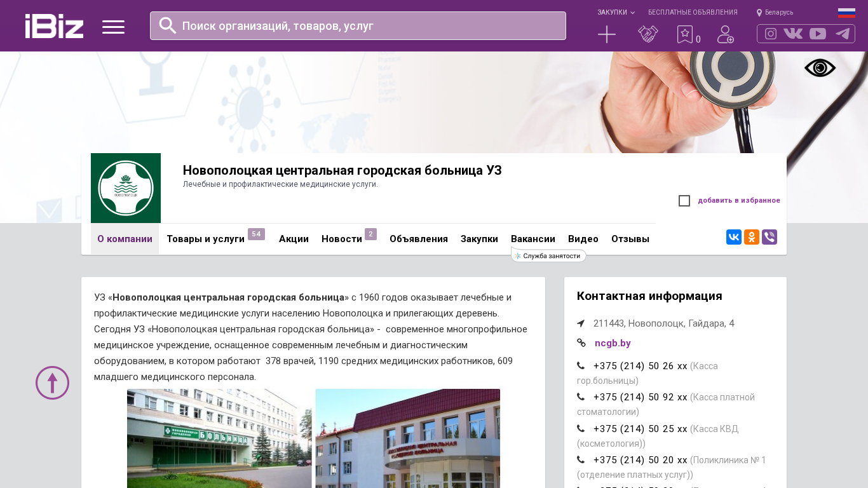Focus the organization search field
The height and width of the screenshot is (488, 868).
tap(358, 25)
